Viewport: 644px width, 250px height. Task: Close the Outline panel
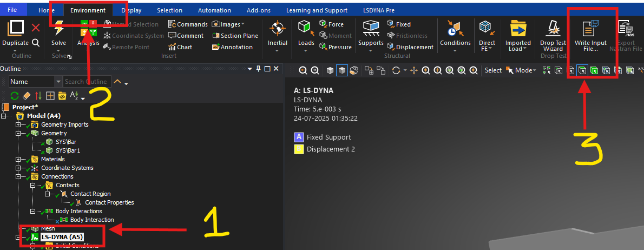(x=276, y=69)
